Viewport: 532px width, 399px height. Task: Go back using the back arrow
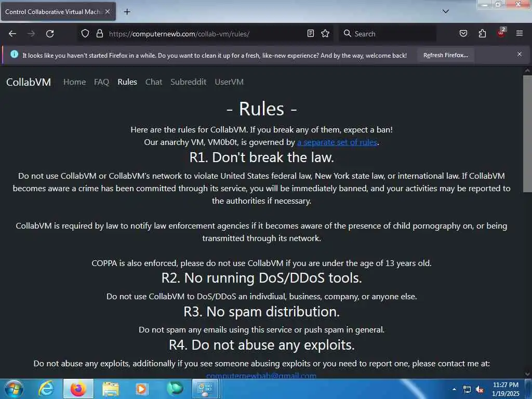pos(12,34)
